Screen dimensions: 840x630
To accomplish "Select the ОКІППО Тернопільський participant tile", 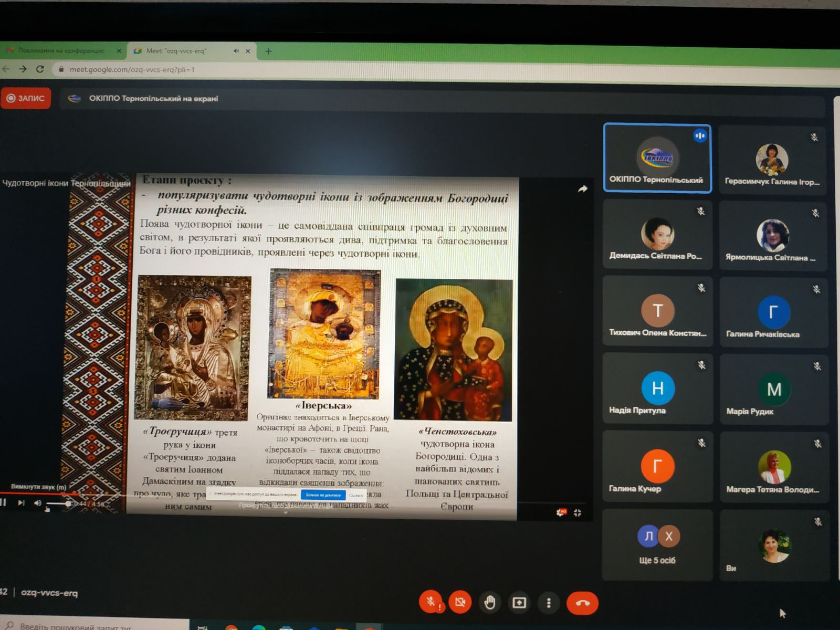I will (657, 159).
